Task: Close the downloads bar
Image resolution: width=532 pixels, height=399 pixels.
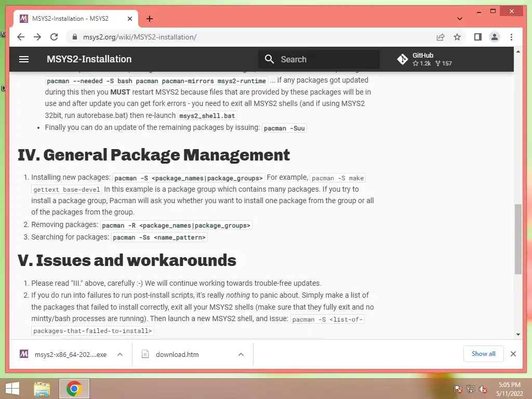Action: coord(513,354)
